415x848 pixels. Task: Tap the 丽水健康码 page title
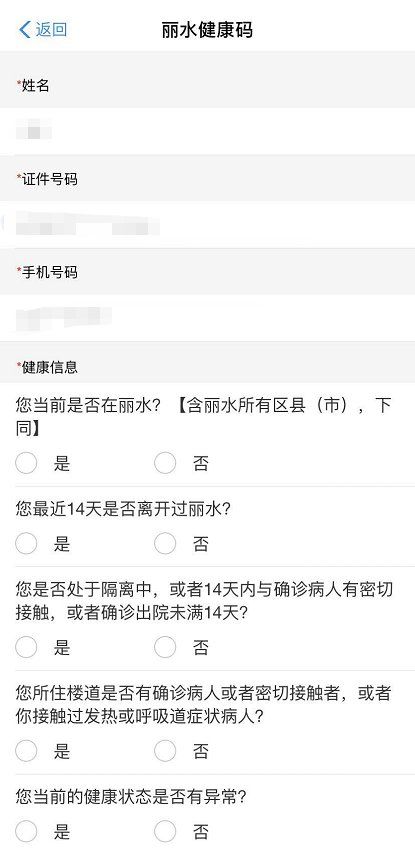point(207,30)
